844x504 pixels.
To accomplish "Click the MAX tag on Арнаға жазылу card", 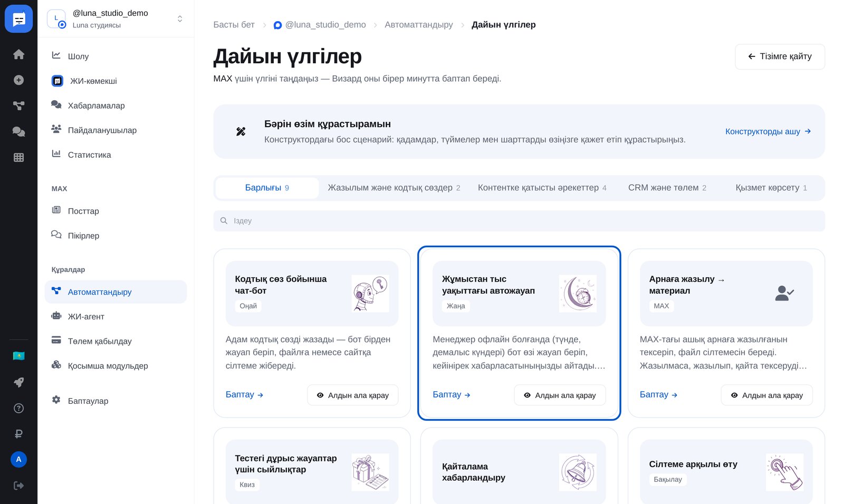I will 661,306.
